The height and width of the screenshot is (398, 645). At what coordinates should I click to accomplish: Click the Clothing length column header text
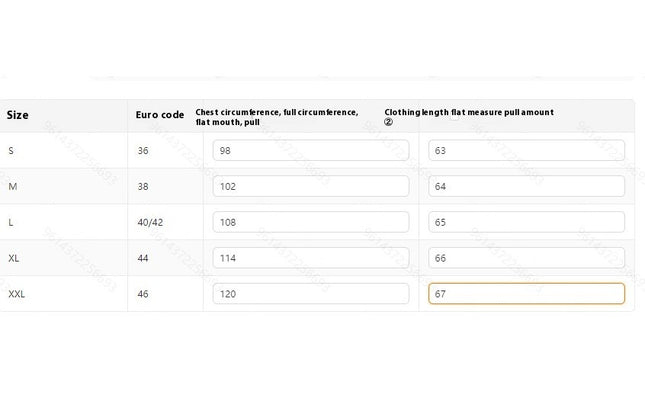pos(469,112)
